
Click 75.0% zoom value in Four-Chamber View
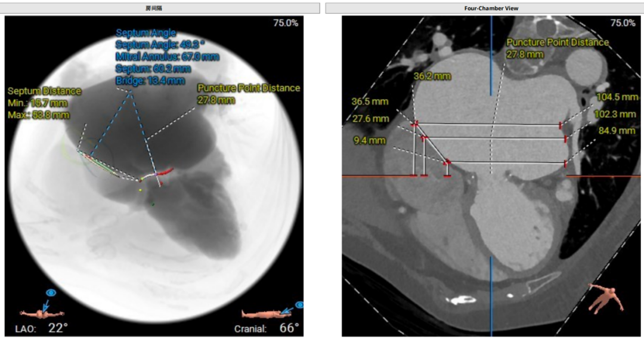click(623, 23)
